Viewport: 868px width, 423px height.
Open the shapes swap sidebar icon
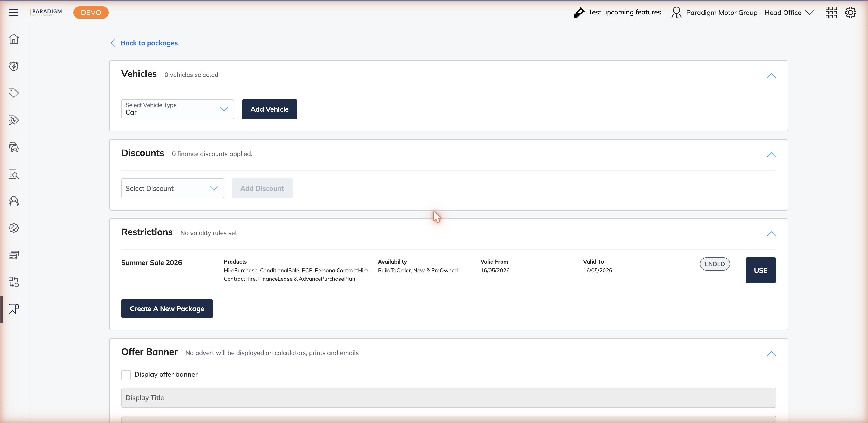14,282
